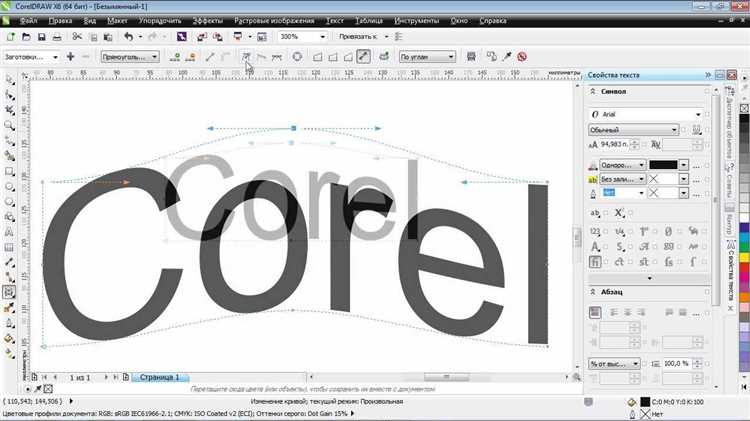Image resolution: width=750 pixels, height=421 pixels.
Task: Toggle first alignment button under Абзац
Action: click(595, 311)
